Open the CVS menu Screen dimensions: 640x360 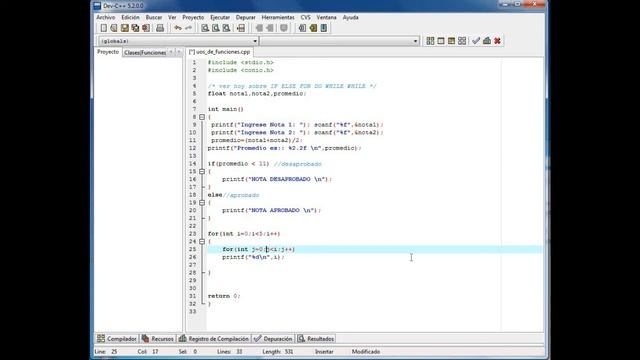306,18
